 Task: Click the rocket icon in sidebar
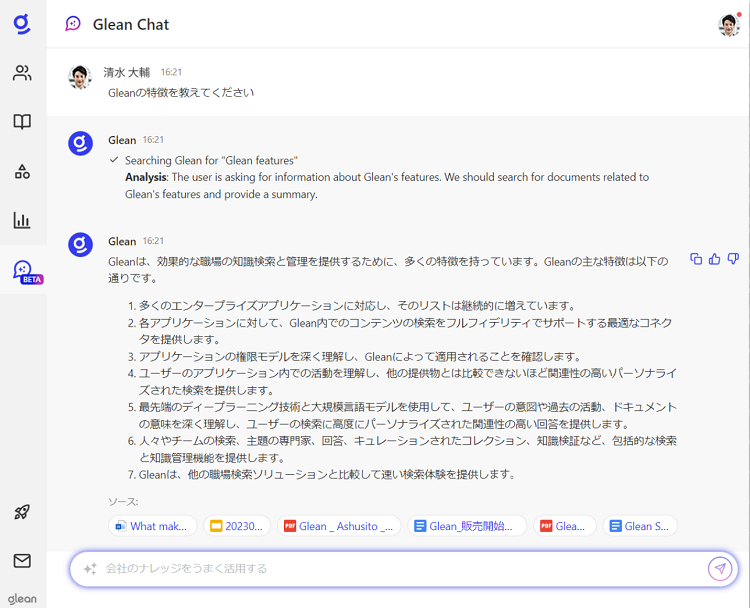[x=22, y=512]
